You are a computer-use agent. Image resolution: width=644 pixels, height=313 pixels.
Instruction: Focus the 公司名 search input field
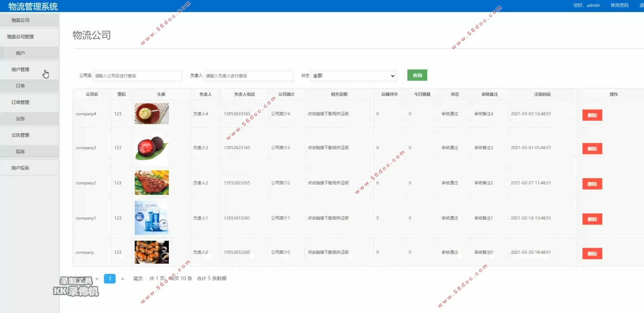point(137,76)
